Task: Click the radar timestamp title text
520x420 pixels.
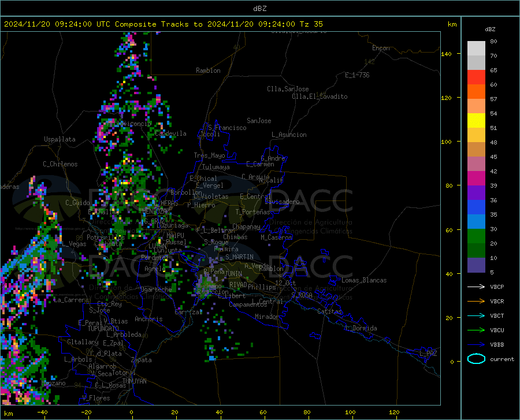Action: tap(163, 24)
